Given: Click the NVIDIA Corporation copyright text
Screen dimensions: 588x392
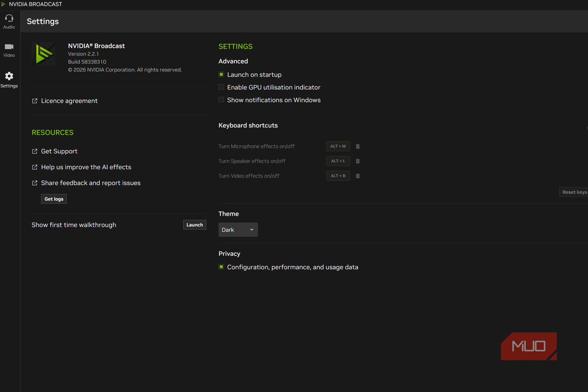Looking at the screenshot, I should click(125, 70).
